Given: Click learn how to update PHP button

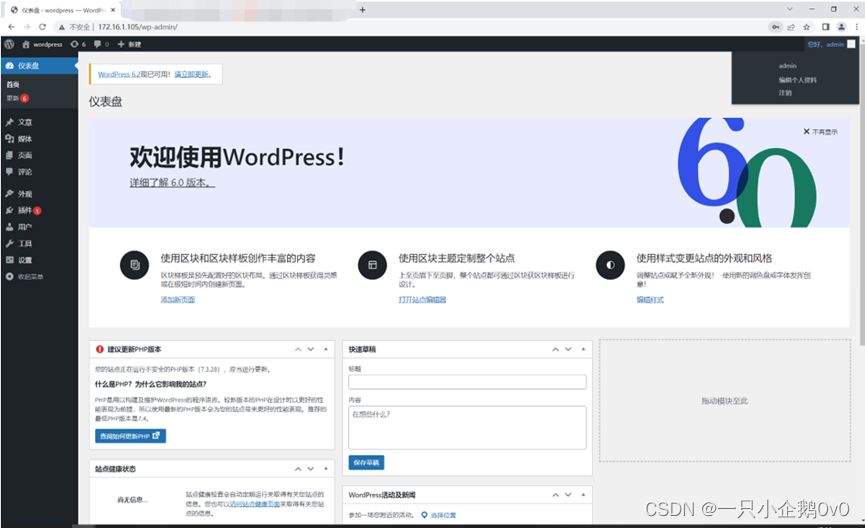Looking at the screenshot, I should (130, 436).
